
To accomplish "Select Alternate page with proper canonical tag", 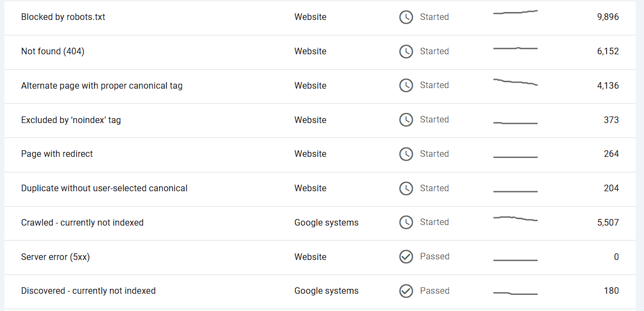I will 102,86.
